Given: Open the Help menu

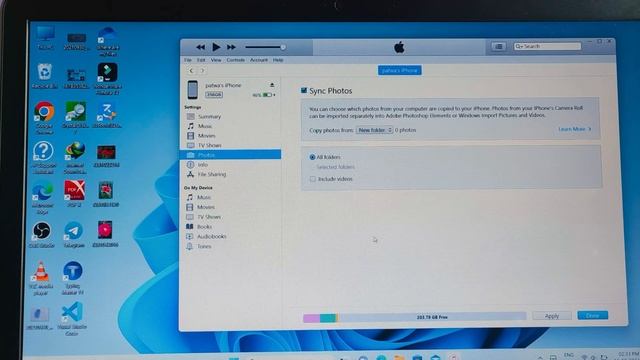Looking at the screenshot, I should (278, 60).
